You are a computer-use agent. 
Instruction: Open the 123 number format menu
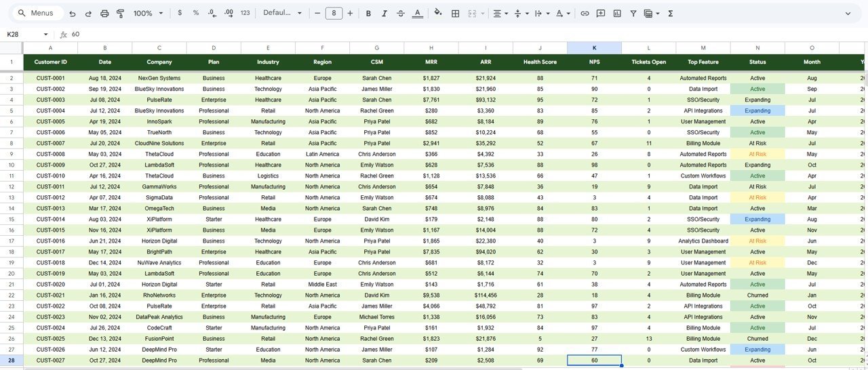[245, 14]
